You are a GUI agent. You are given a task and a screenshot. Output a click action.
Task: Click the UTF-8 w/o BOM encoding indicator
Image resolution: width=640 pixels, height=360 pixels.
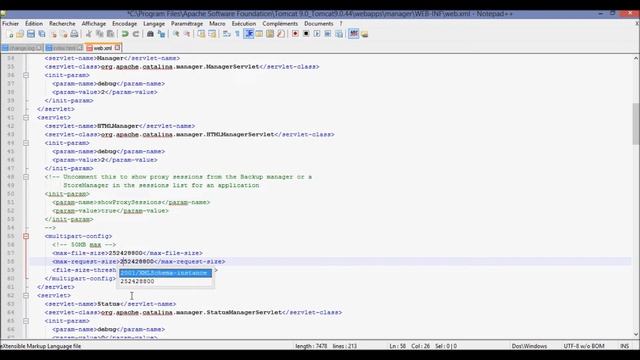[x=584, y=346]
